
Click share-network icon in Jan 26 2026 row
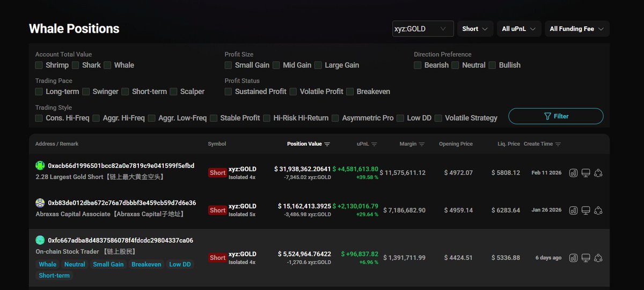[x=599, y=210]
